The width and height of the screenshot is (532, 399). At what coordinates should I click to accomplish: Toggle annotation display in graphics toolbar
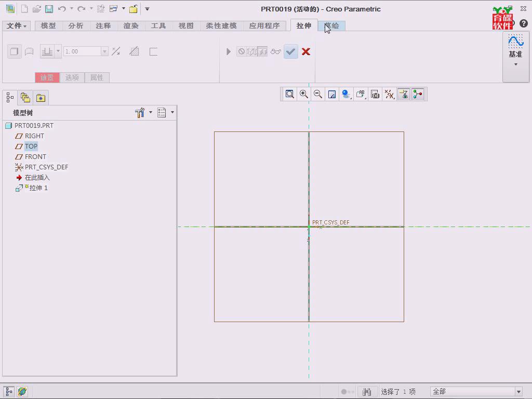(403, 94)
